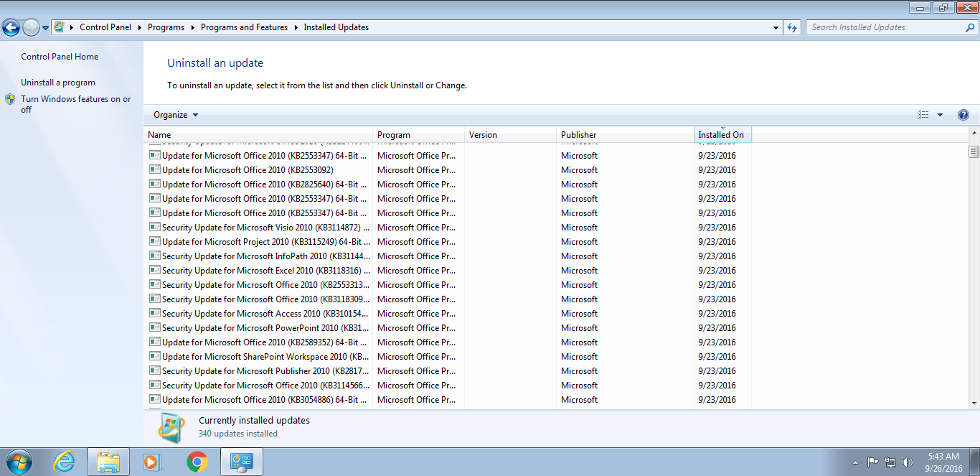Click the network tray icon

[890, 462]
